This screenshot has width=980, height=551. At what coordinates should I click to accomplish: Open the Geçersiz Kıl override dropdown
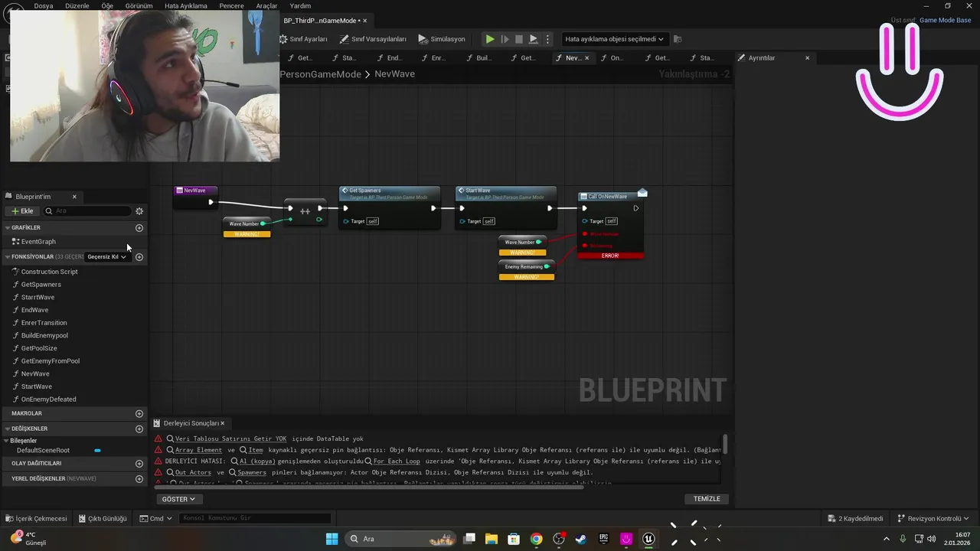pos(106,257)
